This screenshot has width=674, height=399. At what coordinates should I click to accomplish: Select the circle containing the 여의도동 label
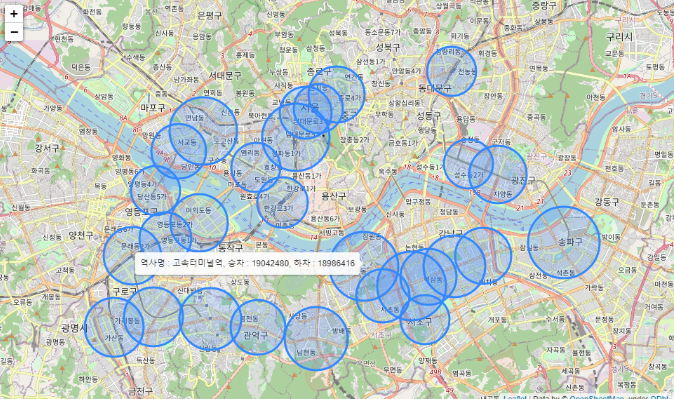pyautogui.click(x=199, y=222)
